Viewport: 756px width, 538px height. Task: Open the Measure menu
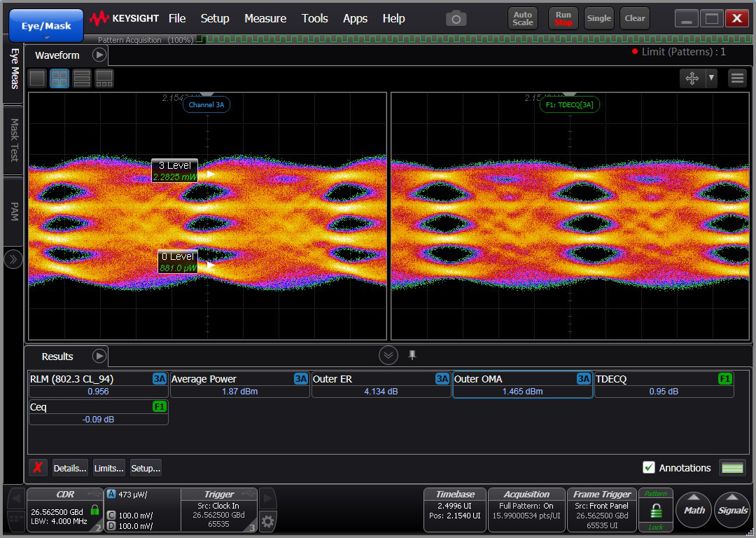pos(265,19)
